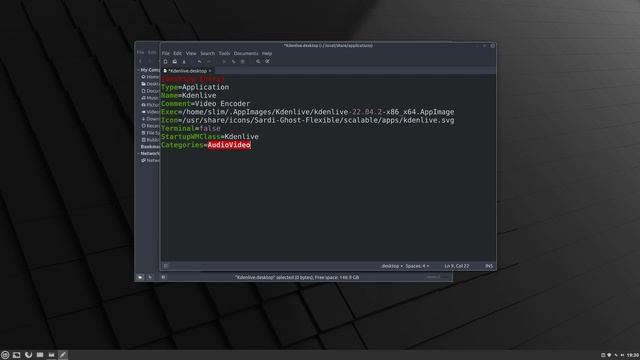Open the Tools menu in the text editor

(224, 53)
